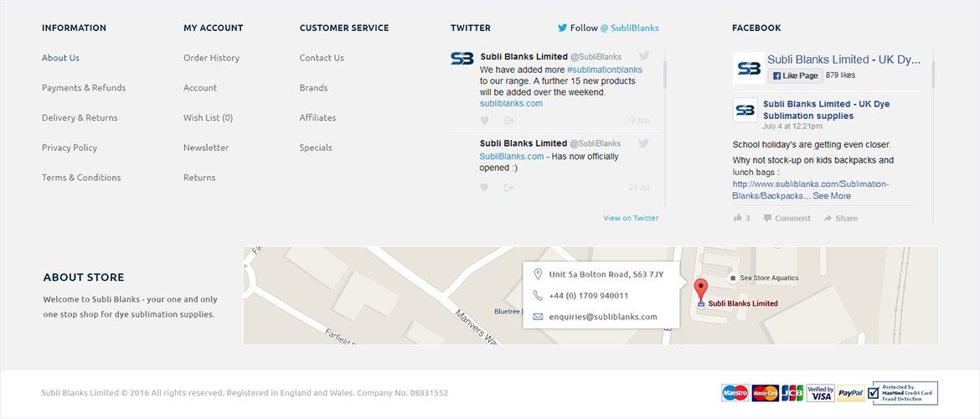The width and height of the screenshot is (980, 419).
Task: Click the JCB payment logo
Action: [792, 393]
